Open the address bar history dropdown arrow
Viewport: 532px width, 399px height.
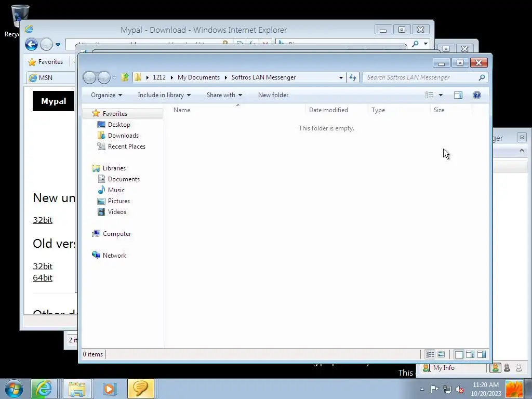point(341,78)
